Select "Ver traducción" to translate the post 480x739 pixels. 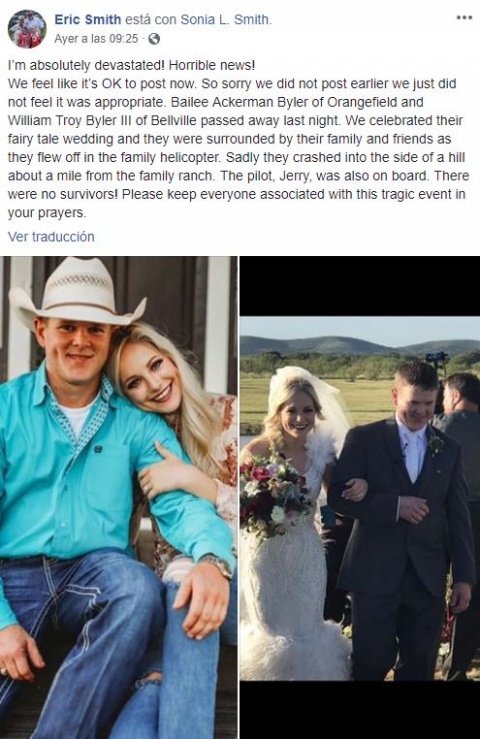[x=51, y=237]
